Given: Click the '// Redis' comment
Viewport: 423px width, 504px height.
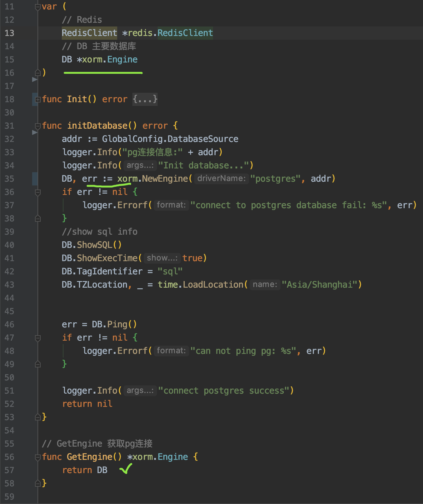Looking at the screenshot, I should pyautogui.click(x=82, y=20).
